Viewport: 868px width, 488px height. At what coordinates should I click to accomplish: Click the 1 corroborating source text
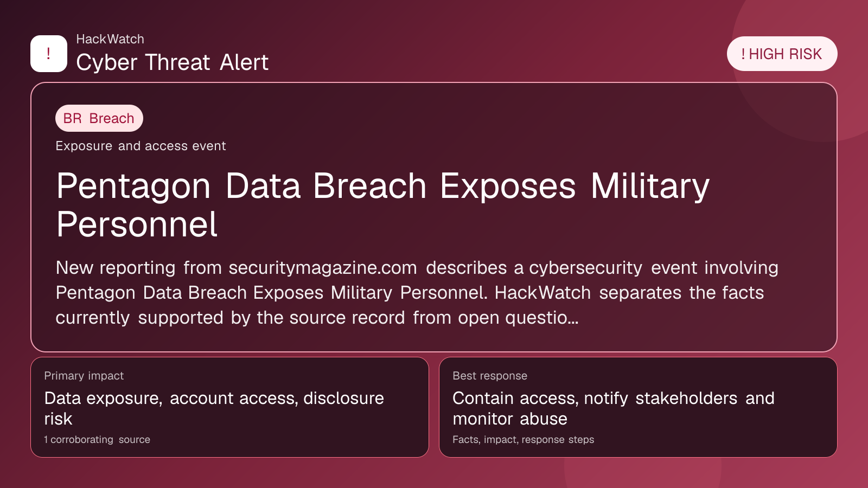coord(97,440)
